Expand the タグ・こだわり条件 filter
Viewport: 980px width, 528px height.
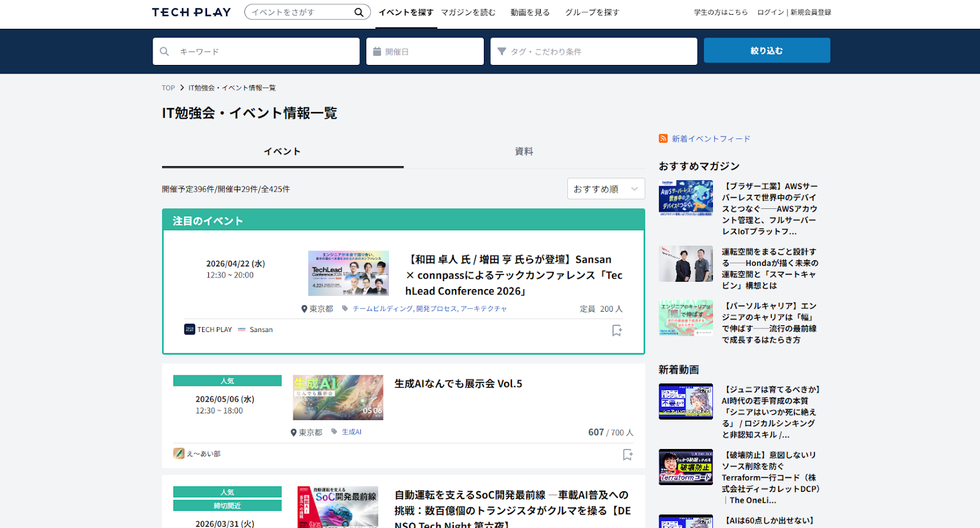(x=594, y=51)
